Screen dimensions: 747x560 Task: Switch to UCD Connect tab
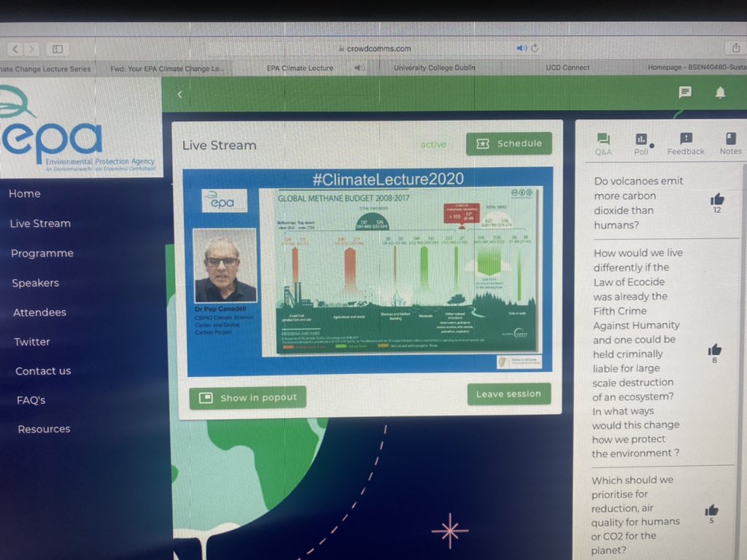pos(568,68)
